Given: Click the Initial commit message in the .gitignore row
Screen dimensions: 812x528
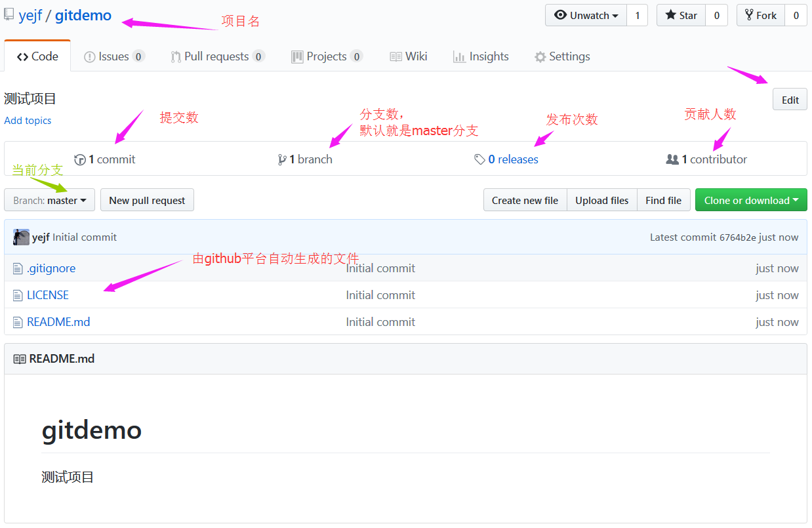Looking at the screenshot, I should point(380,268).
